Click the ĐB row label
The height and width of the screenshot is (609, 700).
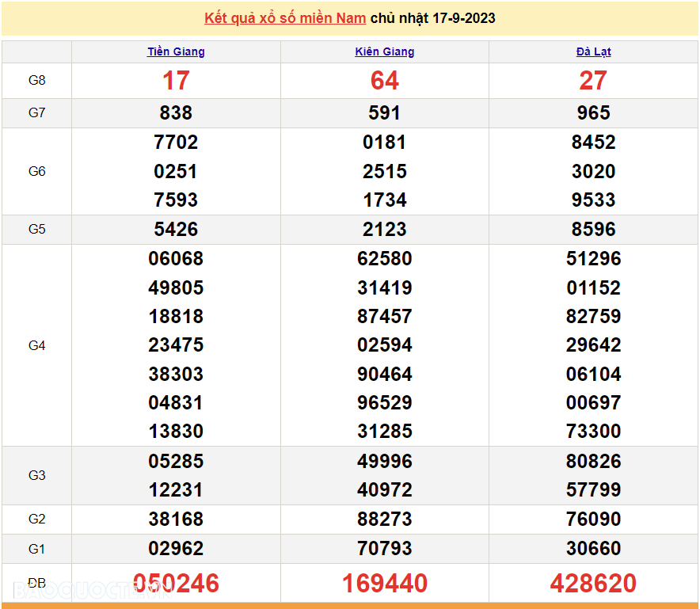pyautogui.click(x=36, y=584)
